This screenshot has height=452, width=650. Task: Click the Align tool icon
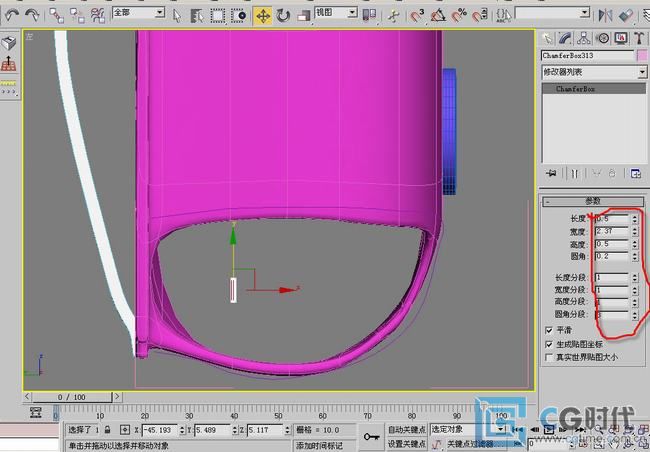(626, 16)
